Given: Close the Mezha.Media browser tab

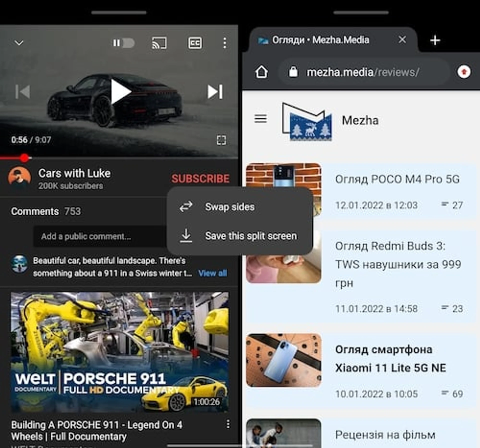Looking at the screenshot, I should coord(402,40).
